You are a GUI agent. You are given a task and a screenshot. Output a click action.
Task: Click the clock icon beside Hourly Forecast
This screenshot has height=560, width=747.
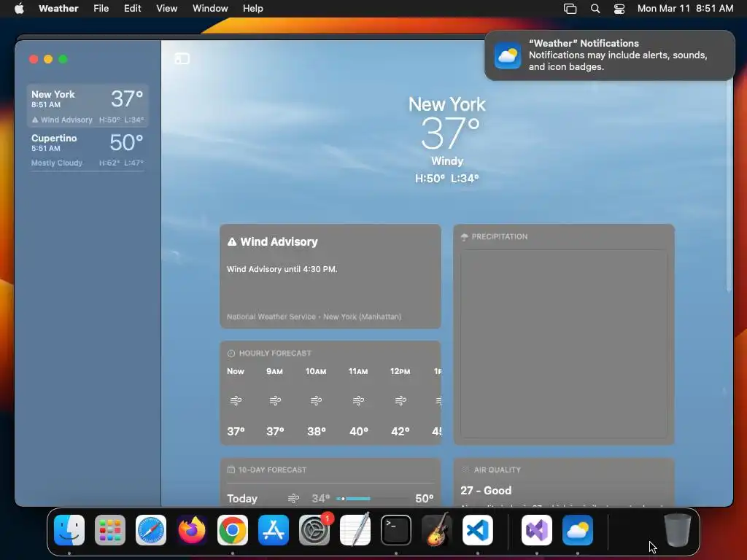[231, 354]
